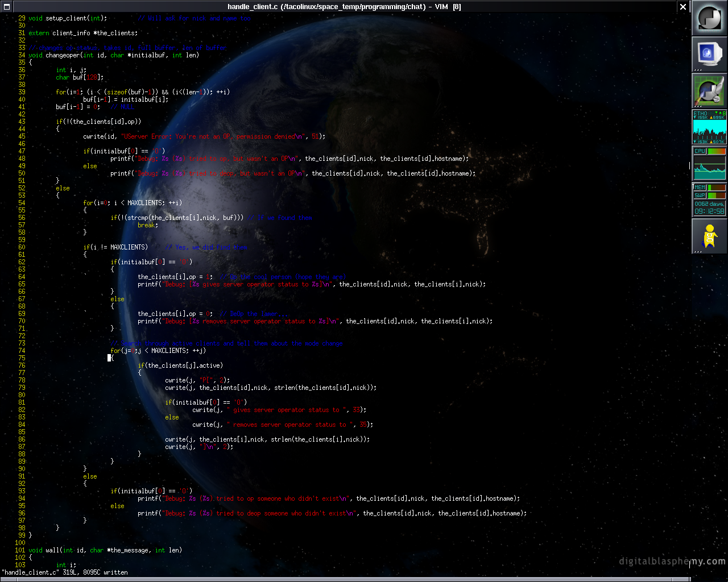Click cwrite 'gives server operator status' line 82
728x582 pixels.
(x=279, y=410)
